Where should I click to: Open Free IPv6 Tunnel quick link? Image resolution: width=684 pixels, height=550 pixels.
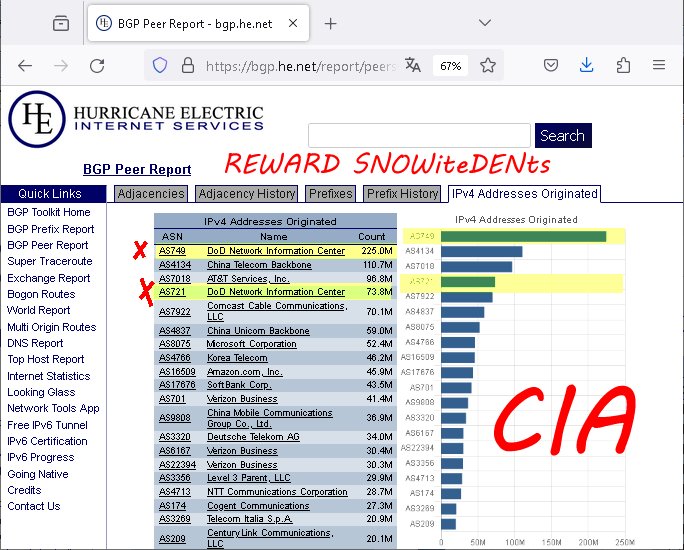tap(47, 425)
